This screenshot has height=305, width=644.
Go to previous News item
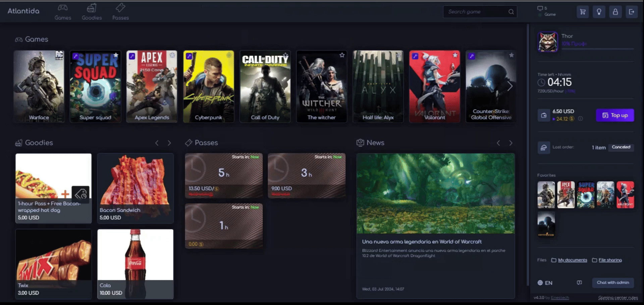pos(498,143)
